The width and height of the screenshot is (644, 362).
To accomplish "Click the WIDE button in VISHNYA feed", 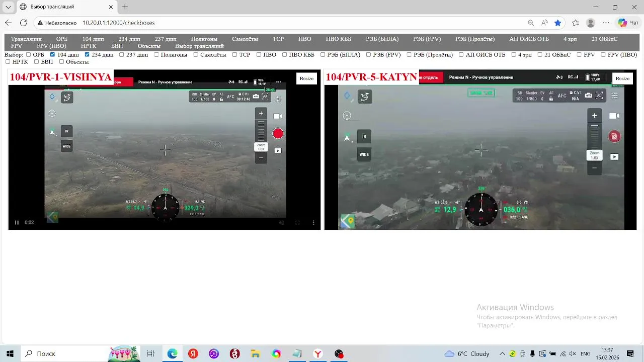I will pyautogui.click(x=66, y=146).
